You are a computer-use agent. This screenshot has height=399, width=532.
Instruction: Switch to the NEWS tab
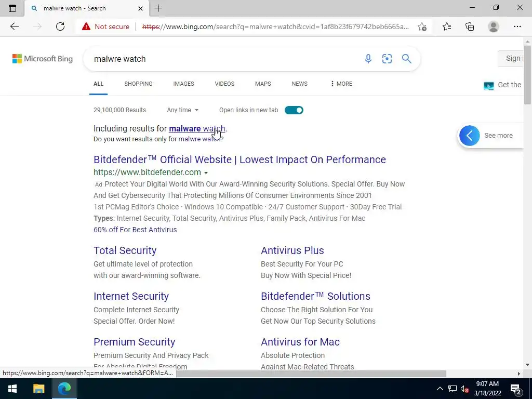[x=300, y=84]
